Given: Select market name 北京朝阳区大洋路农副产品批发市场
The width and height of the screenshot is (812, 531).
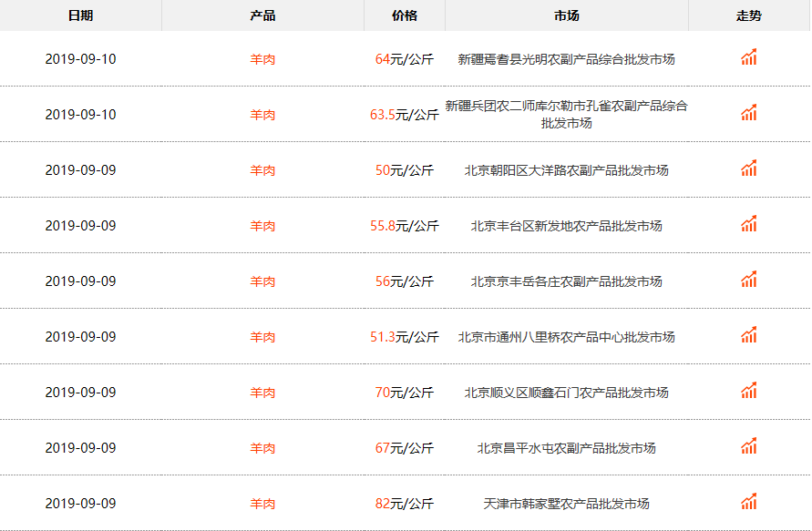Looking at the screenshot, I should (x=567, y=170).
